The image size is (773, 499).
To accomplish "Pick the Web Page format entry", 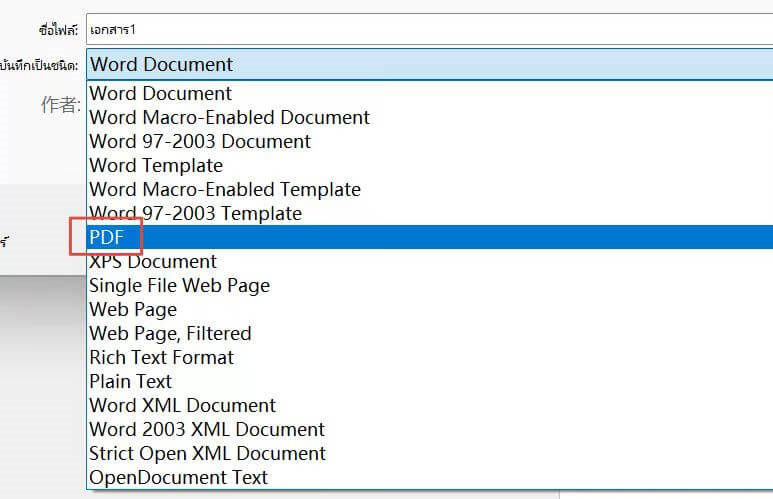I will coord(429,309).
